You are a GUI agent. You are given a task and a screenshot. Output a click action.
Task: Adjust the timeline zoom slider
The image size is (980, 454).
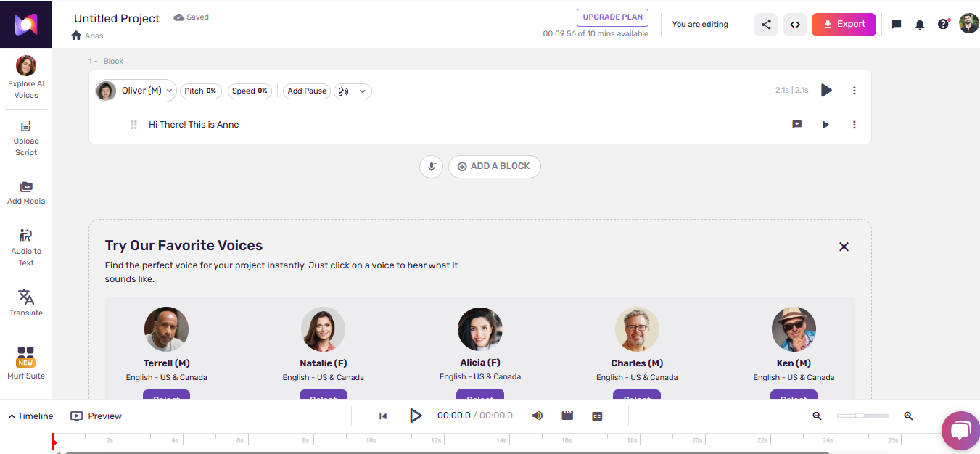click(862, 416)
